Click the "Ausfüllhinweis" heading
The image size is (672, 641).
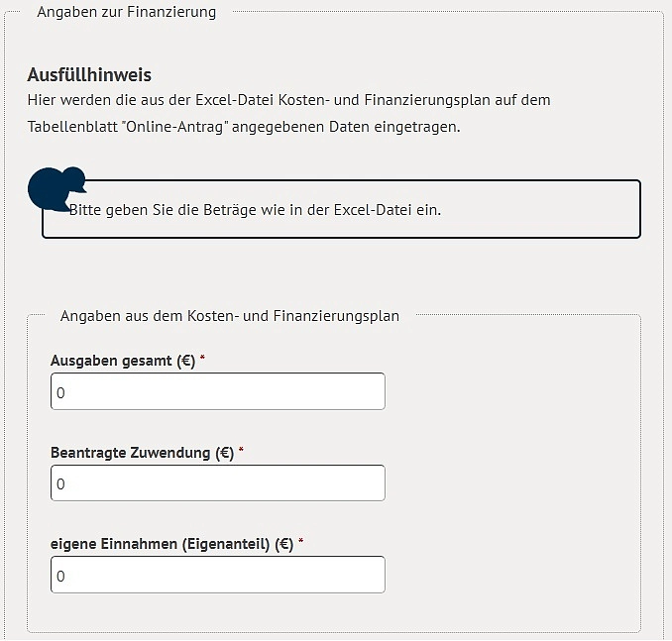tap(89, 75)
